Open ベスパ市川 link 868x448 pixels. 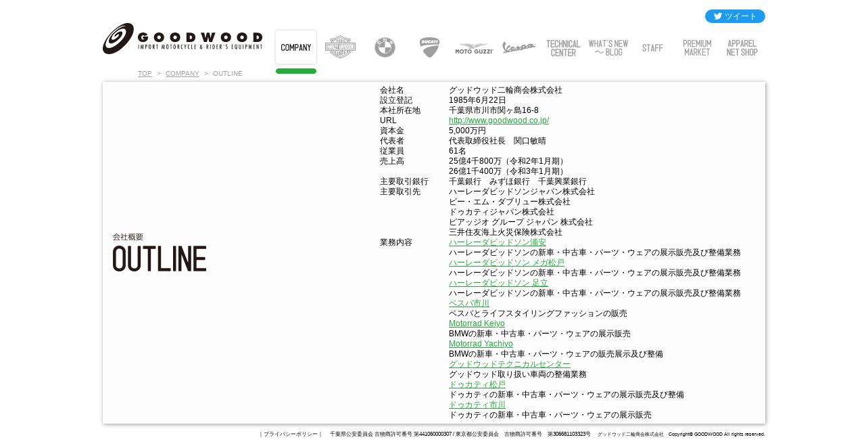(469, 303)
